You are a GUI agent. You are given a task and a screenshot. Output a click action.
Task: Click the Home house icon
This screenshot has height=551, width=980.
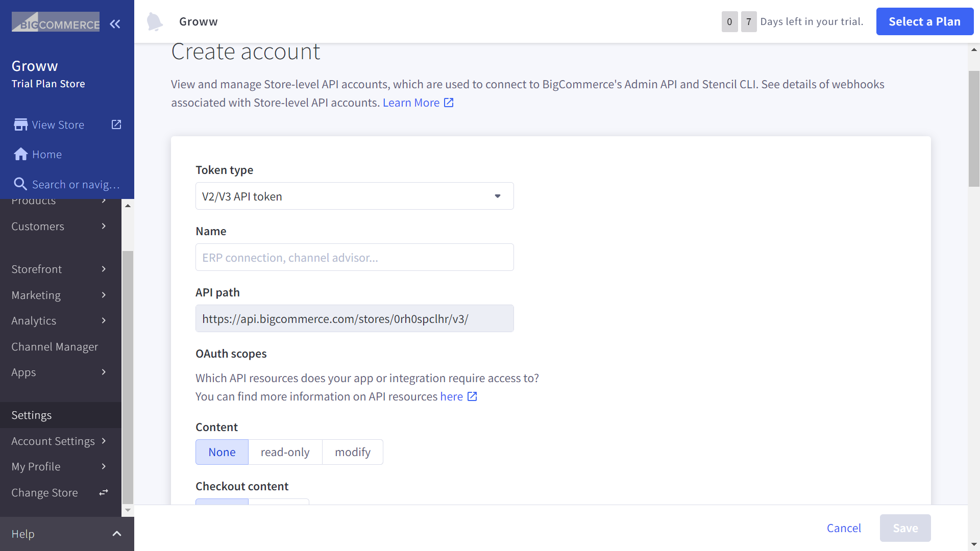pos(21,155)
